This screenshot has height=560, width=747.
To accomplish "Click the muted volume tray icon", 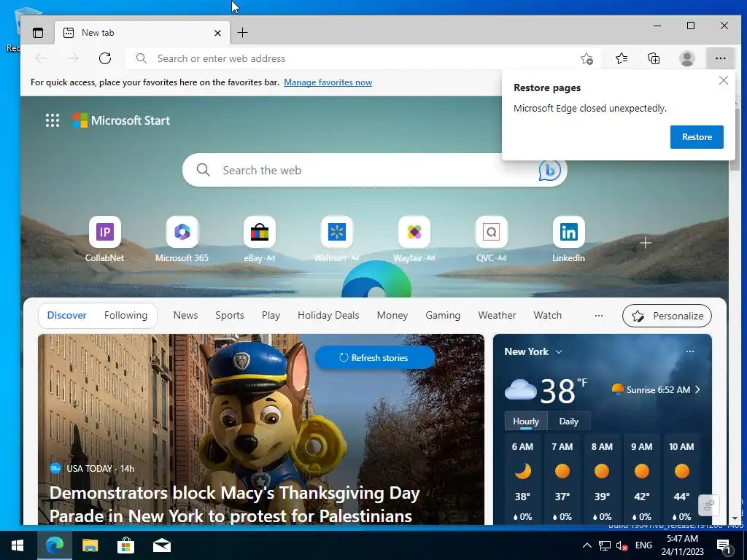I will click(x=622, y=545).
